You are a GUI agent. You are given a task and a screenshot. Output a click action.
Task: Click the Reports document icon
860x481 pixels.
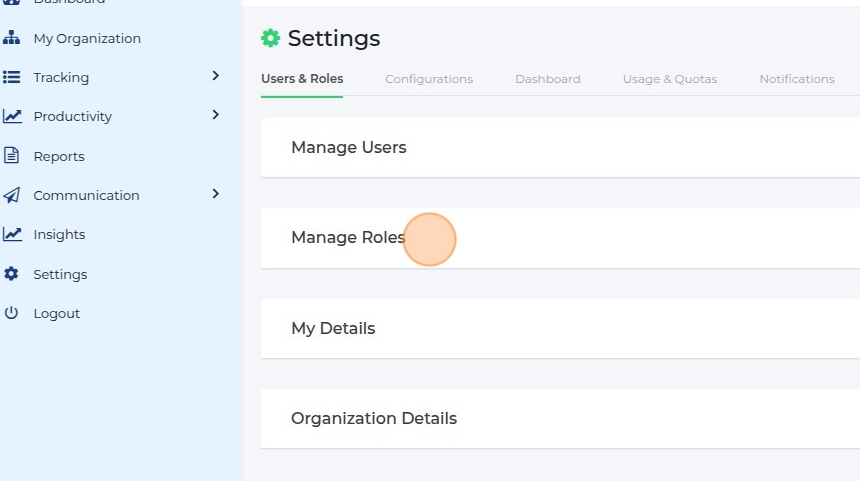[12, 156]
